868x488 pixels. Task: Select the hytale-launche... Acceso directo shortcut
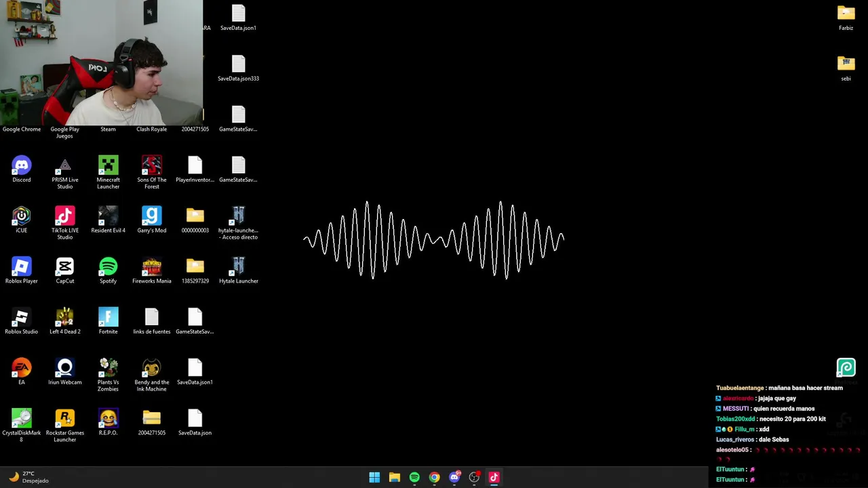tap(239, 224)
